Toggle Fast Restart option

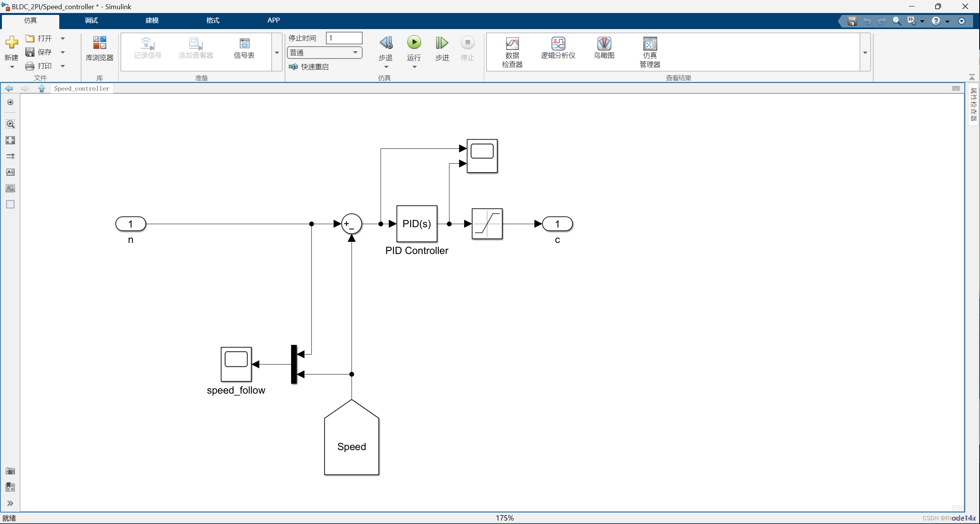[309, 67]
